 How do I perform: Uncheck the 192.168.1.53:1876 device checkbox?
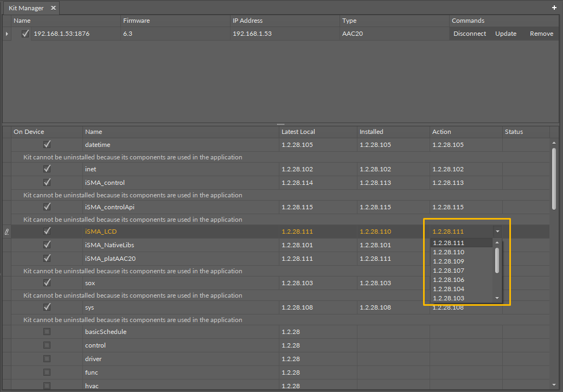[25, 34]
